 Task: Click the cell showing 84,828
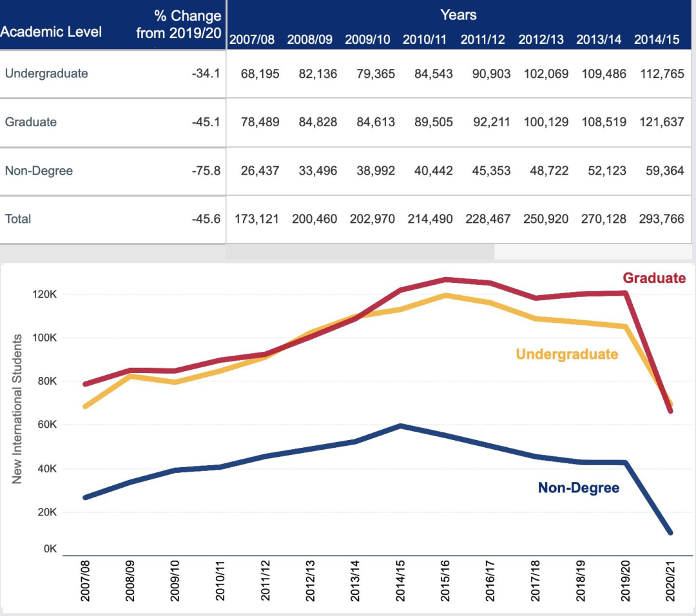click(318, 122)
